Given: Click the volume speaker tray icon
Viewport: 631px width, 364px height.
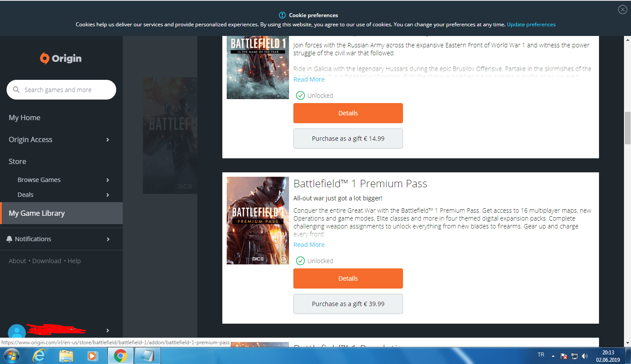Looking at the screenshot, I should click(585, 356).
